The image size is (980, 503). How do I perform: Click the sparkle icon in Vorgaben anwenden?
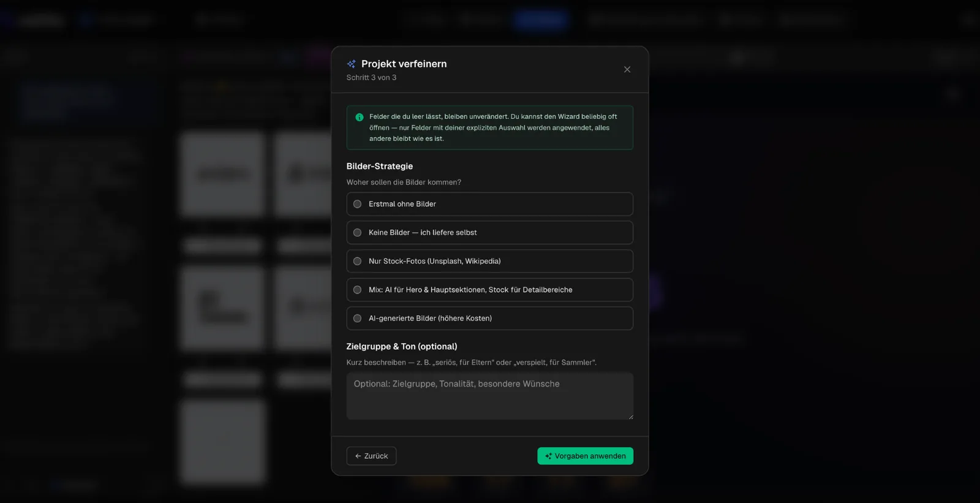[548, 456]
